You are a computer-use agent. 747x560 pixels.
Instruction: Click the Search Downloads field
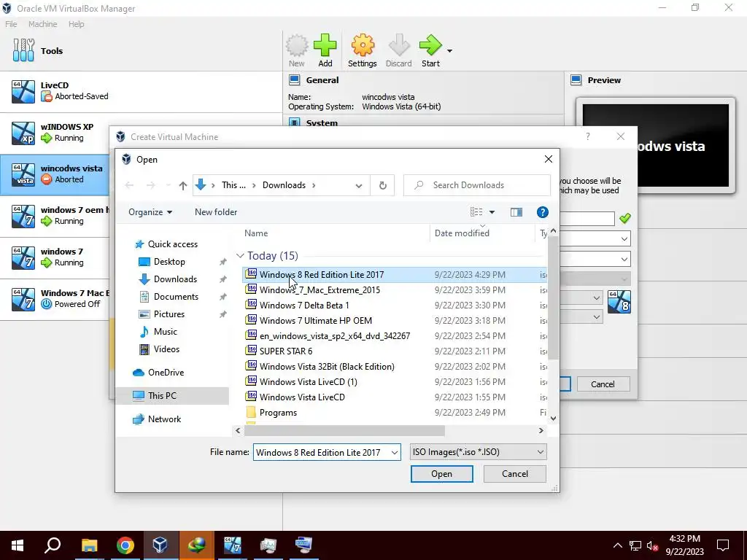point(477,185)
